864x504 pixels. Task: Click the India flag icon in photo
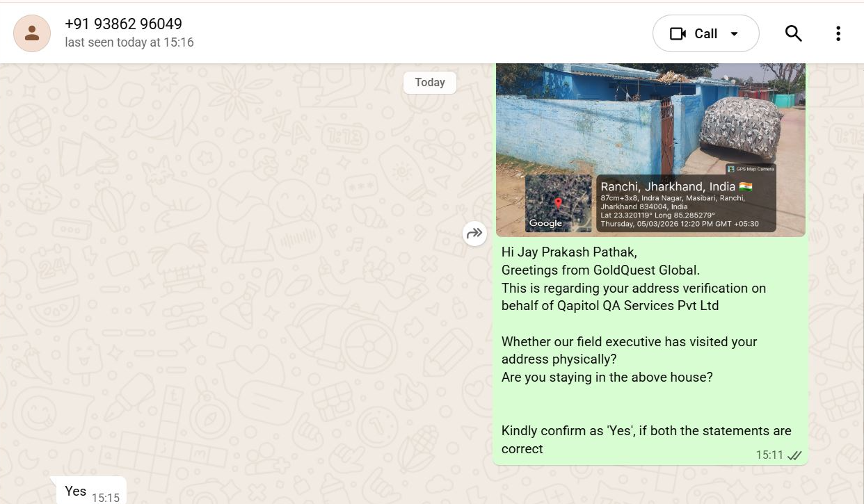coord(746,186)
